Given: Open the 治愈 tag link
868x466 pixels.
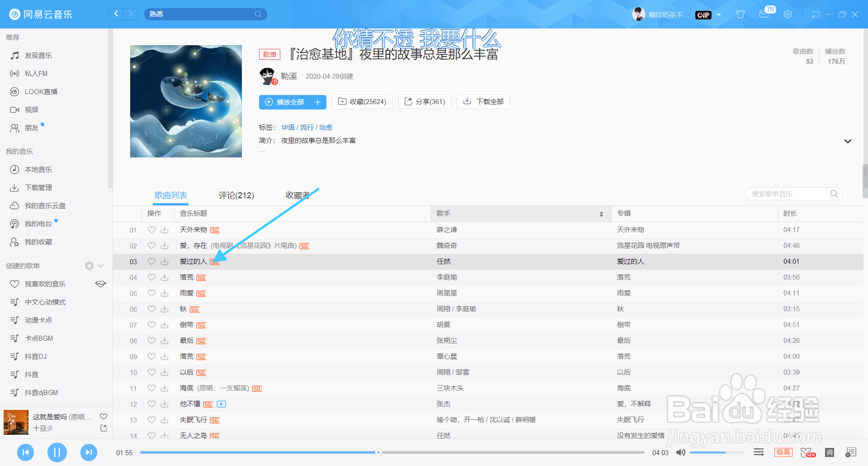Looking at the screenshot, I should point(326,127).
